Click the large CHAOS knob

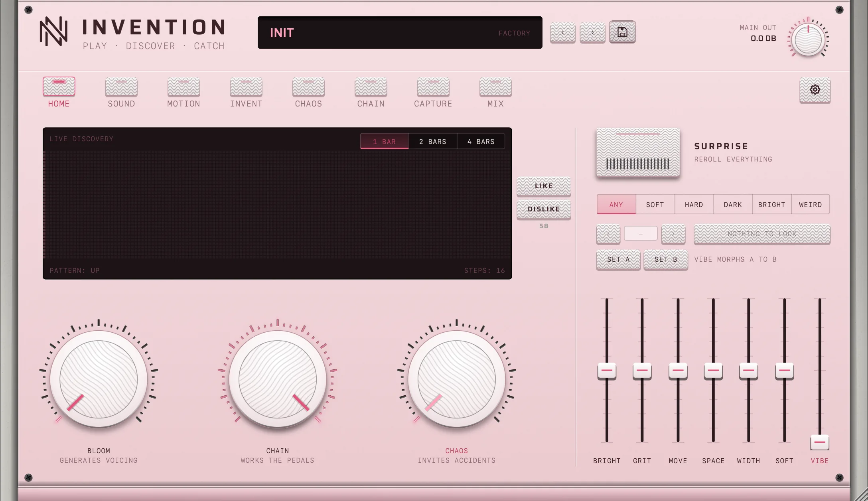tap(457, 379)
